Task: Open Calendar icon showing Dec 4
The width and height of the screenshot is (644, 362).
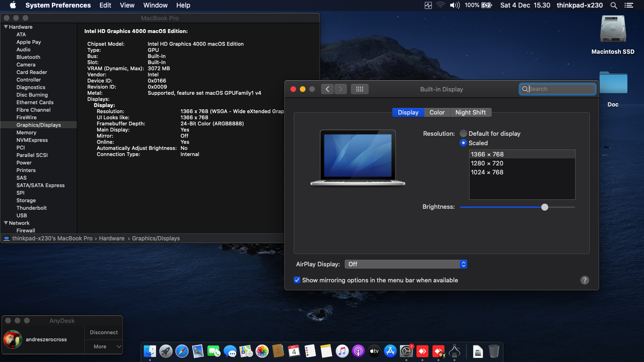Action: coord(294,351)
